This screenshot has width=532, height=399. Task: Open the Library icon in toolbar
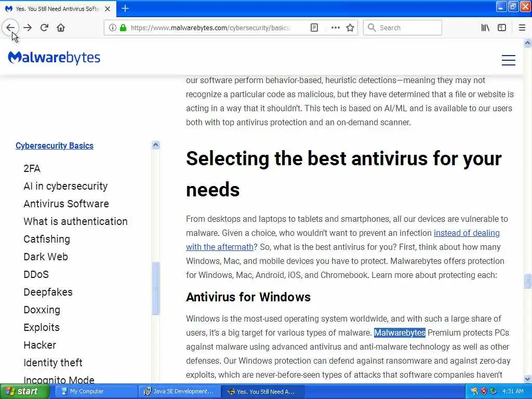click(x=485, y=28)
